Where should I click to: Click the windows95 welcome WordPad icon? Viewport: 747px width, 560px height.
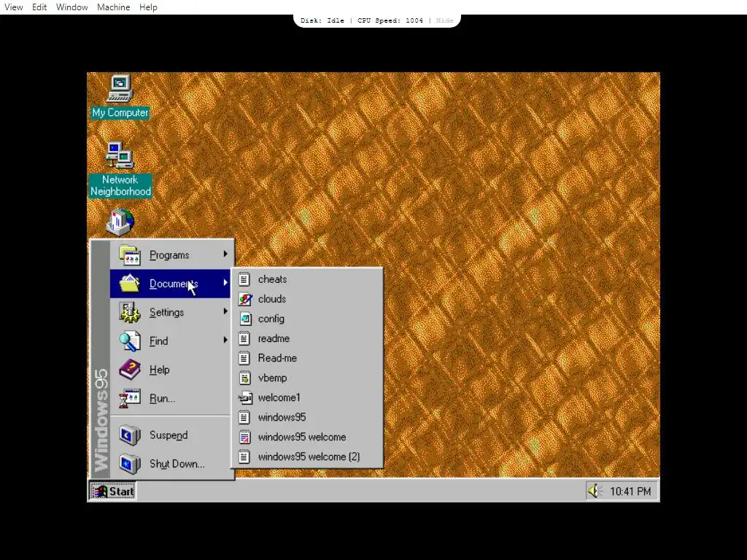[244, 437]
